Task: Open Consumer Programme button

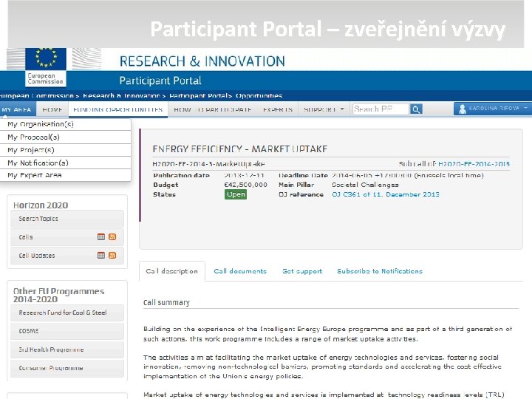Action: 67,368
